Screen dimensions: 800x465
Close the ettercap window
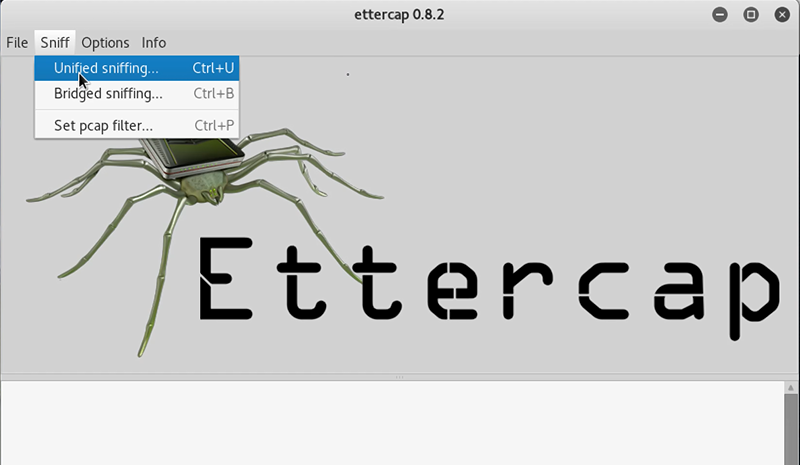tap(782, 15)
